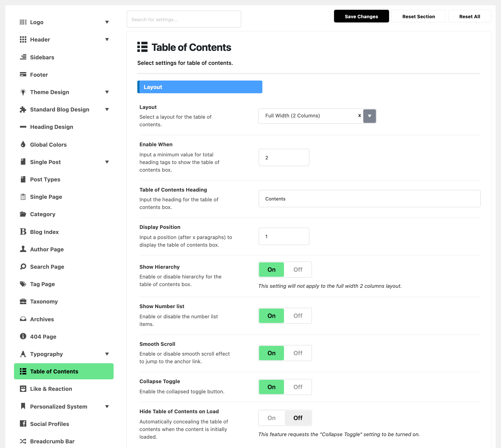Viewport: 501px width, 448px height.
Task: Expand the Header submenu arrow
Action: click(107, 40)
